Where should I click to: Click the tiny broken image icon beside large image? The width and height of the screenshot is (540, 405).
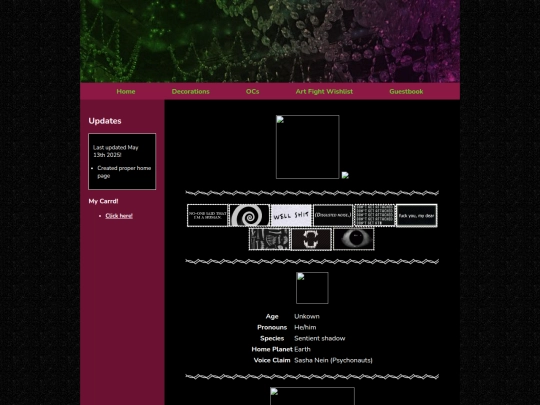click(x=345, y=175)
